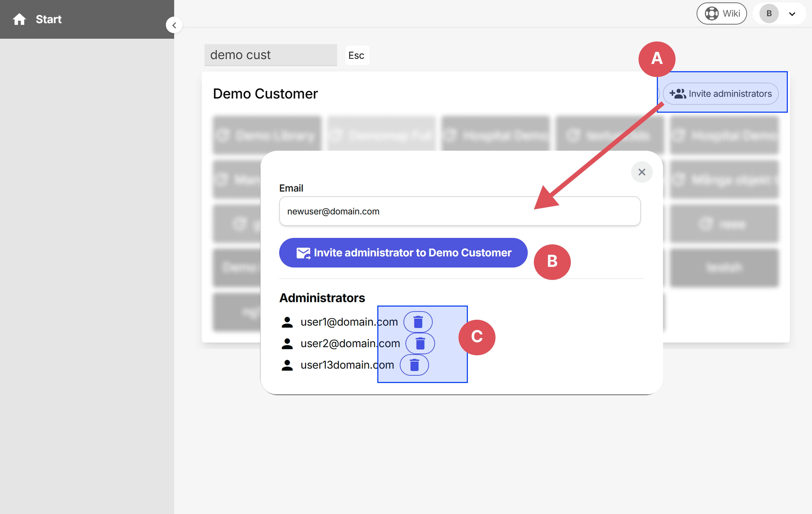Viewport: 812px width, 514px height.
Task: Remove user2@domain.com using trash icon
Action: pyautogui.click(x=420, y=344)
